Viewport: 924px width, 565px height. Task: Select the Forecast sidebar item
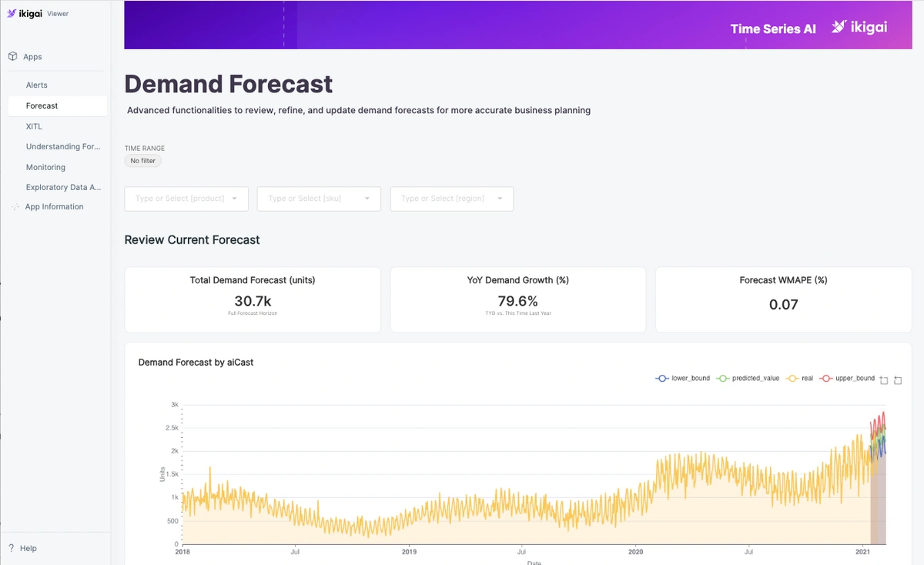[58, 106]
